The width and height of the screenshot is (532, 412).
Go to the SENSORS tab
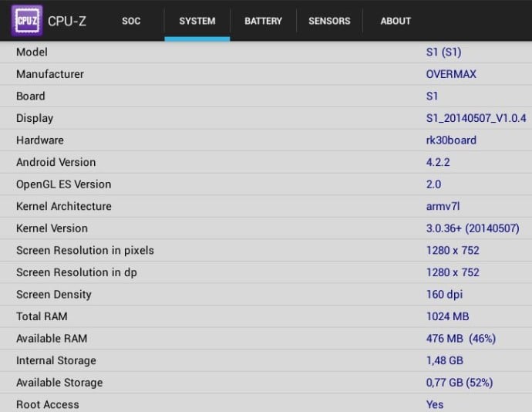pyautogui.click(x=329, y=21)
